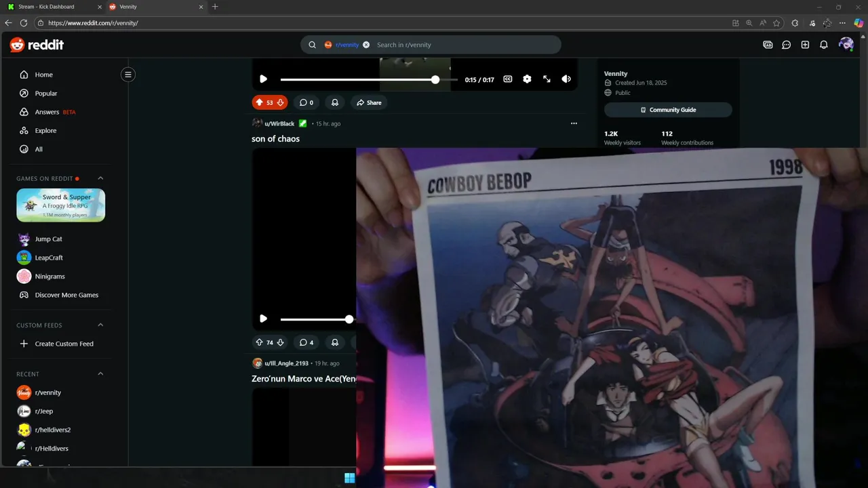Image resolution: width=868 pixels, height=488 pixels.
Task: Open the Windows Start button
Action: (x=349, y=478)
